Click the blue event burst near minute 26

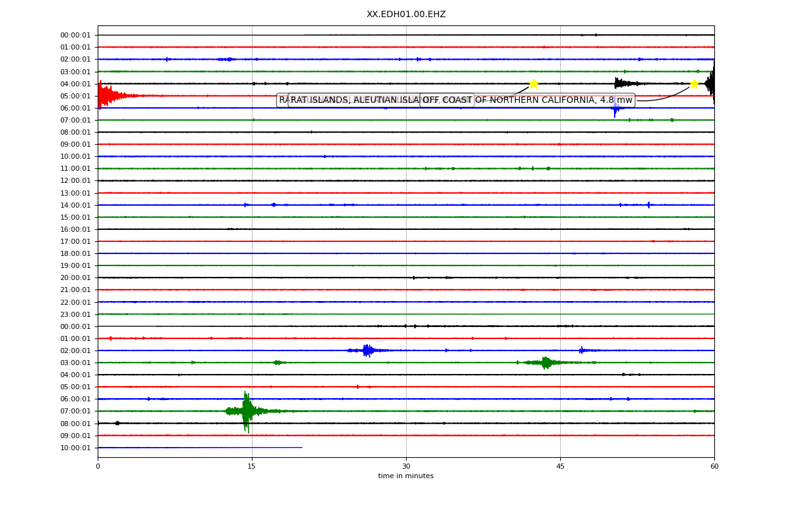click(x=367, y=351)
